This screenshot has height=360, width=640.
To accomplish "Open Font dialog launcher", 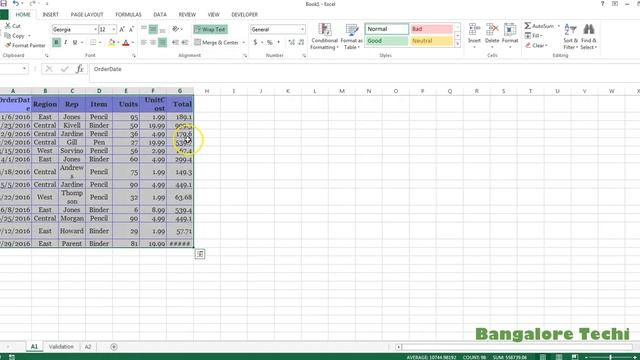I will 134,56.
